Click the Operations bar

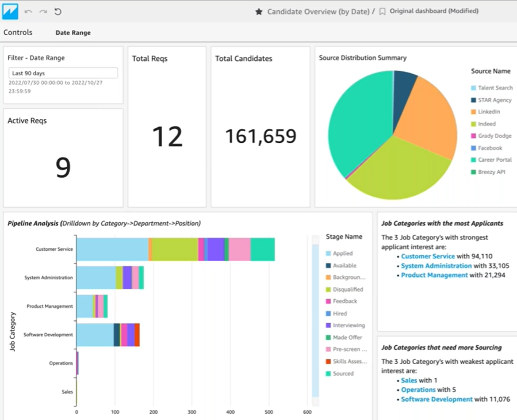tap(78, 363)
